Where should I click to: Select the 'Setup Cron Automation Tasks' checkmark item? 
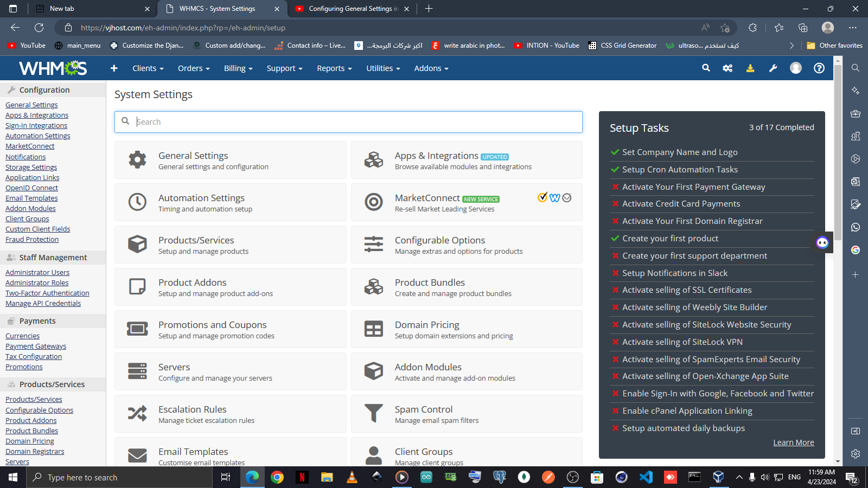click(x=680, y=170)
